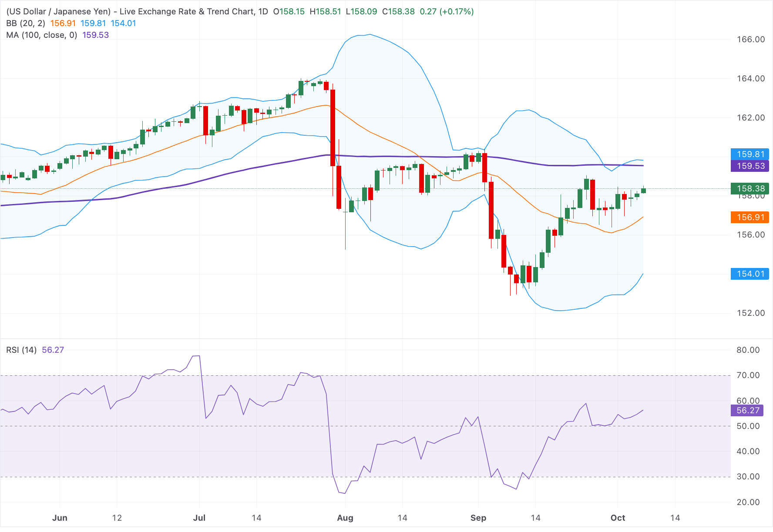Click the 0.27 (+0.17%) change value
The image size is (773, 532).
pos(447,11)
